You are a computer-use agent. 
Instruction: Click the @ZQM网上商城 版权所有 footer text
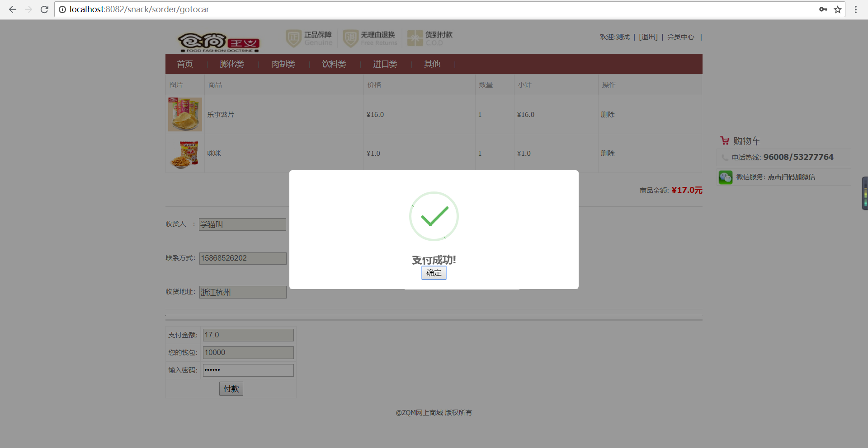[x=434, y=413]
